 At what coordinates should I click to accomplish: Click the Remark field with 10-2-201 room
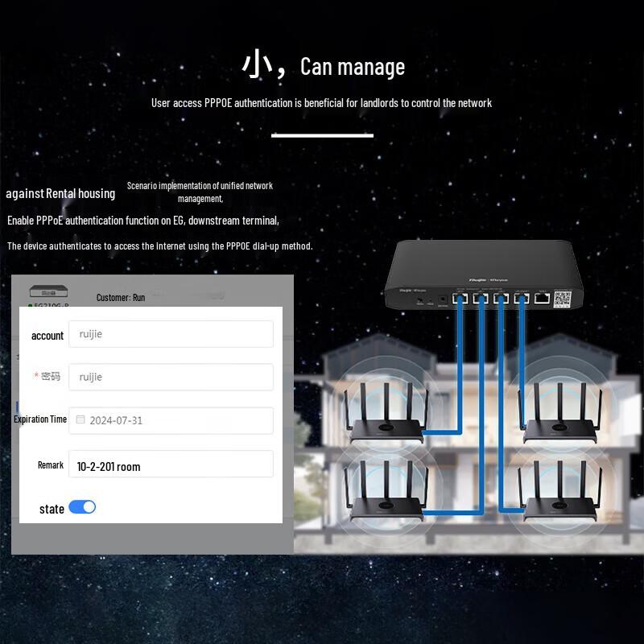coord(171,465)
